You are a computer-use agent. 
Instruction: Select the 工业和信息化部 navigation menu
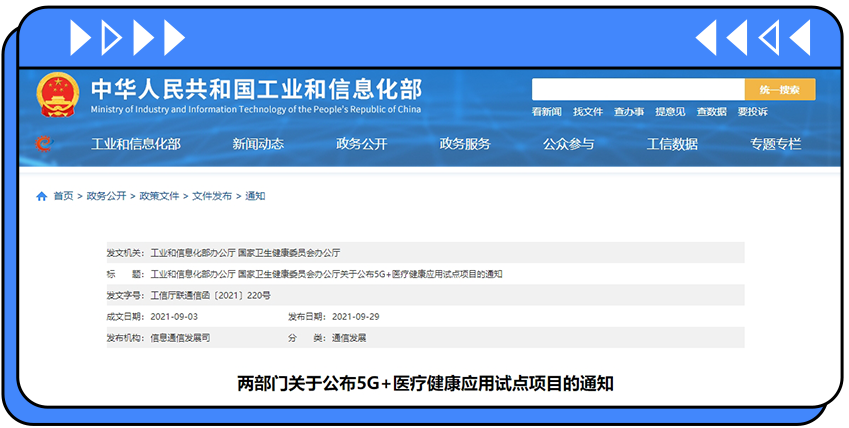pyautogui.click(x=136, y=144)
